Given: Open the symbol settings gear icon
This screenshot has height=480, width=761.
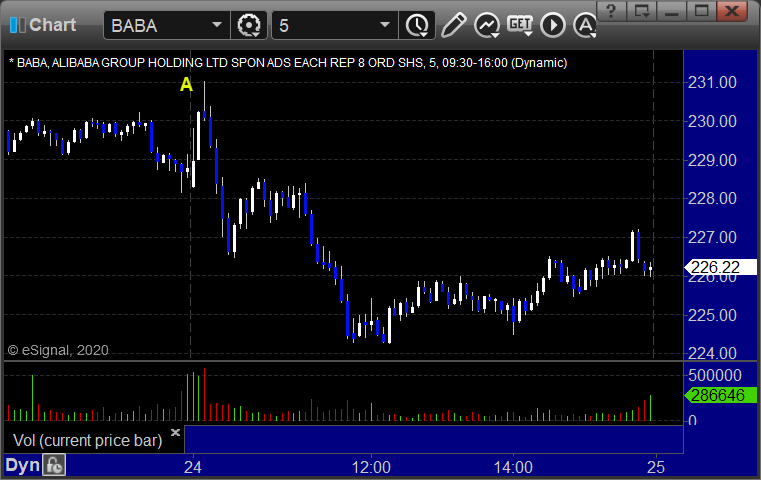Looking at the screenshot, I should point(249,25).
